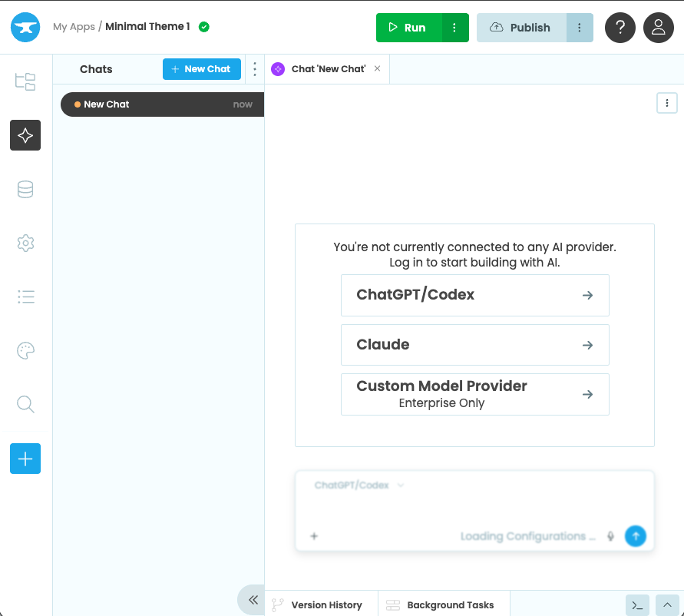Open the Background Tasks tab
This screenshot has height=616, width=684.
tap(444, 605)
